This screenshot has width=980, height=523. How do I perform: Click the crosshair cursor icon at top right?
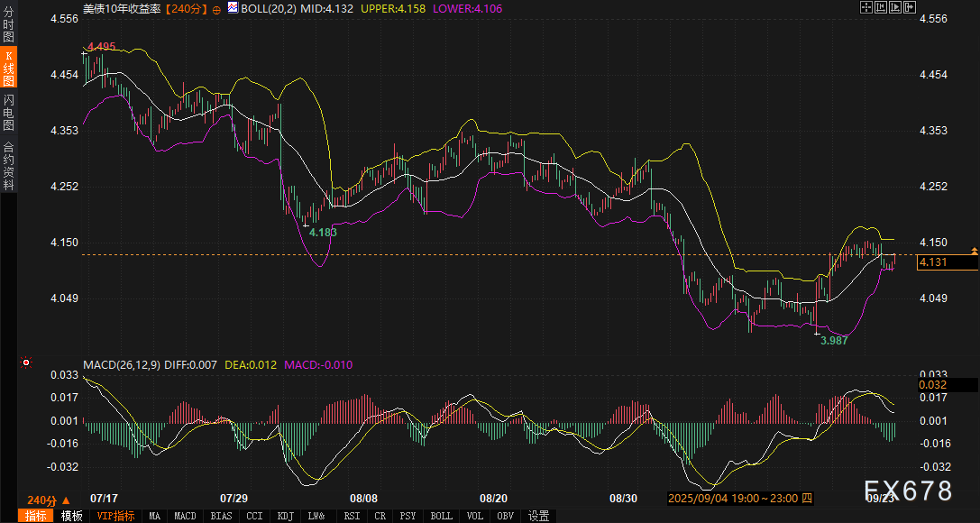866,7
